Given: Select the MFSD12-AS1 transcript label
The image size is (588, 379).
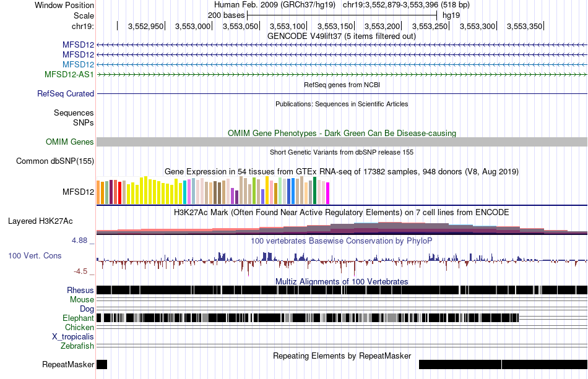Looking at the screenshot, I should (x=69, y=75).
